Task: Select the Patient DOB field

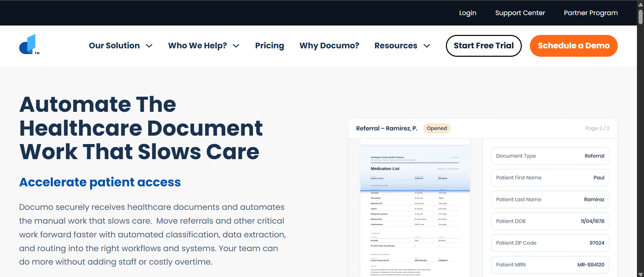Action: [x=550, y=221]
